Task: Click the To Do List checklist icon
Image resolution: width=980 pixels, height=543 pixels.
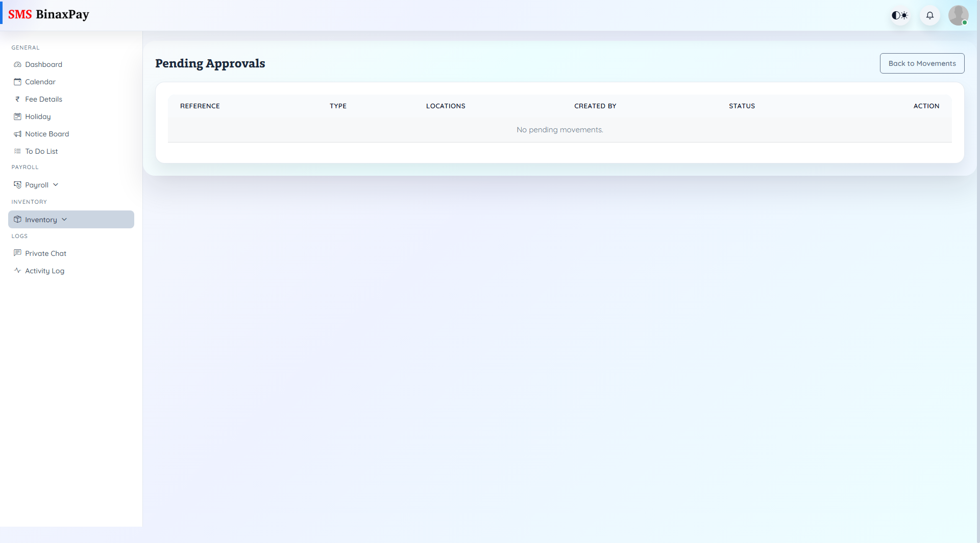Action: point(17,151)
